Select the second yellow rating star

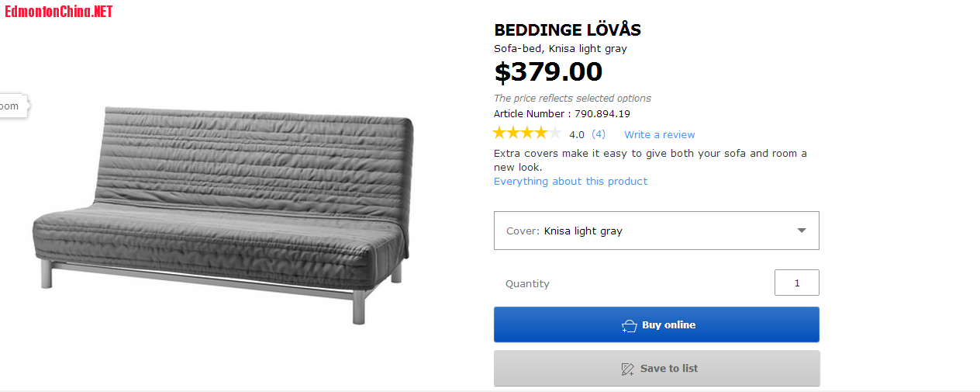(514, 134)
